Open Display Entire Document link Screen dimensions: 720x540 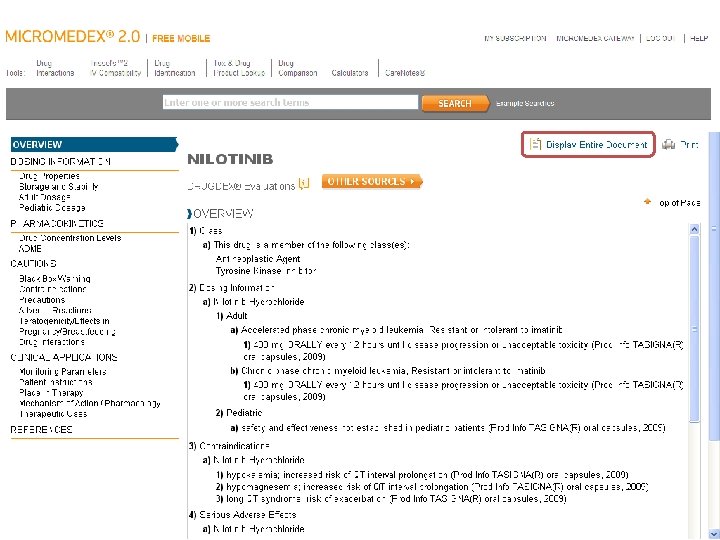pyautogui.click(x=596, y=145)
